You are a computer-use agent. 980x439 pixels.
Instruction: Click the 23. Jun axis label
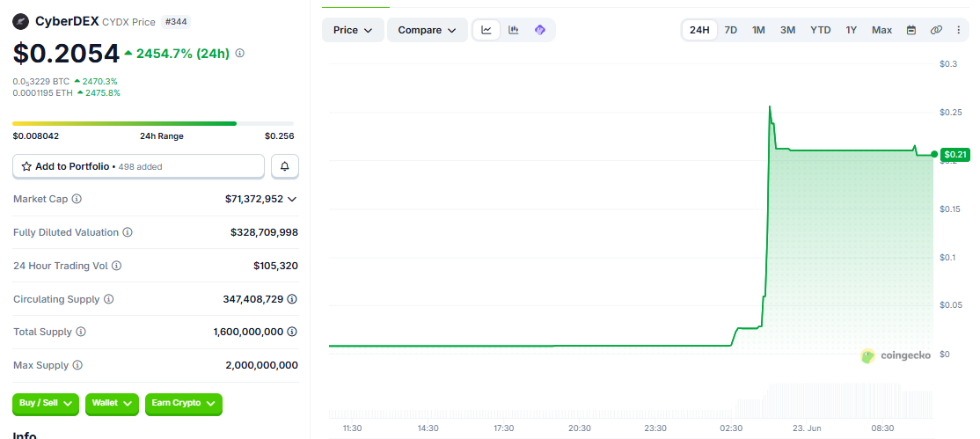coord(807,428)
